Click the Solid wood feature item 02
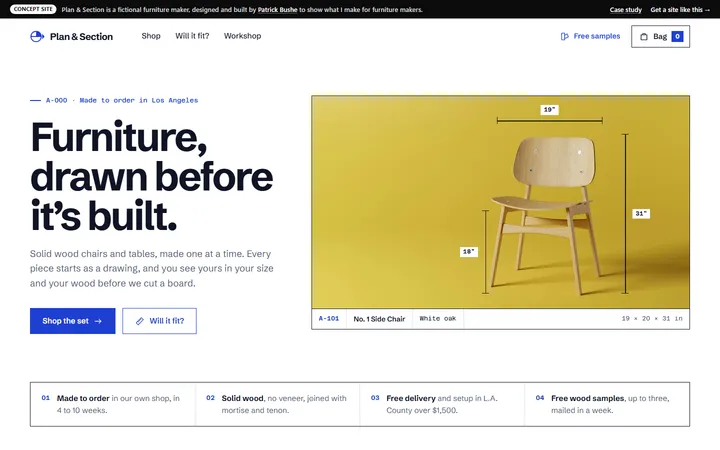Image resolution: width=720 pixels, height=450 pixels. (x=277, y=404)
